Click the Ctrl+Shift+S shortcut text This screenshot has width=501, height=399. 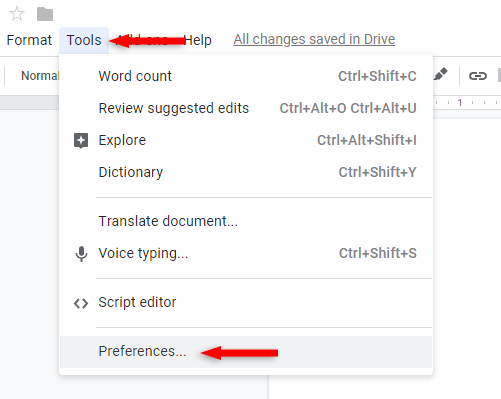(x=378, y=253)
